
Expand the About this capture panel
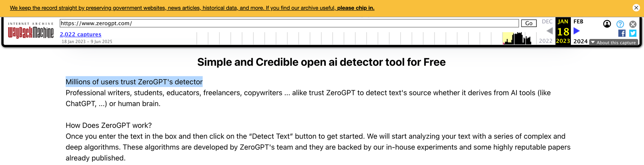pyautogui.click(x=614, y=43)
